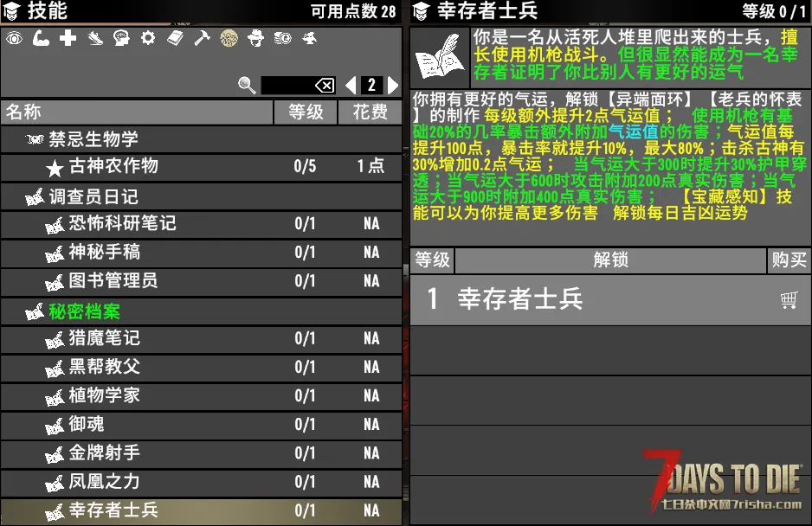812x526 pixels.
Task: Select the brain head intellect icon
Action: [121, 38]
